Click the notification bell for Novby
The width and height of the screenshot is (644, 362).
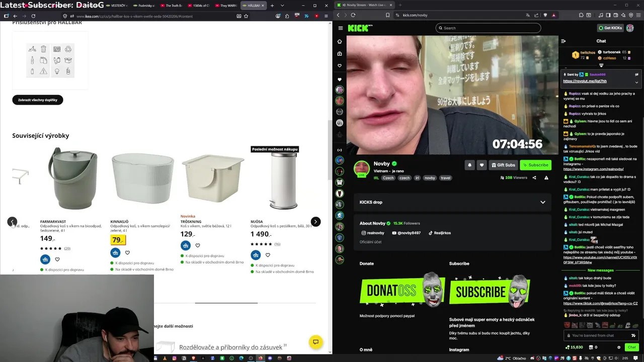[x=469, y=165]
